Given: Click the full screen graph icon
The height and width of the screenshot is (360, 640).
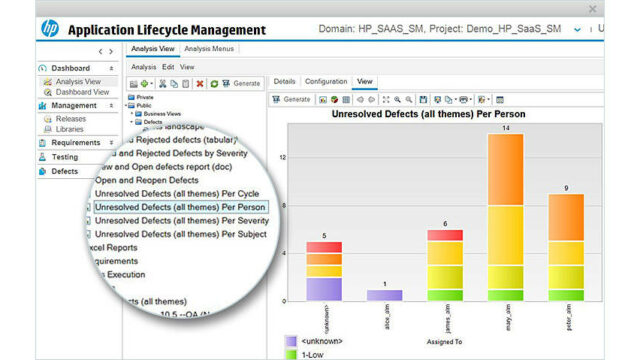Looking at the screenshot, I should coord(386,99).
